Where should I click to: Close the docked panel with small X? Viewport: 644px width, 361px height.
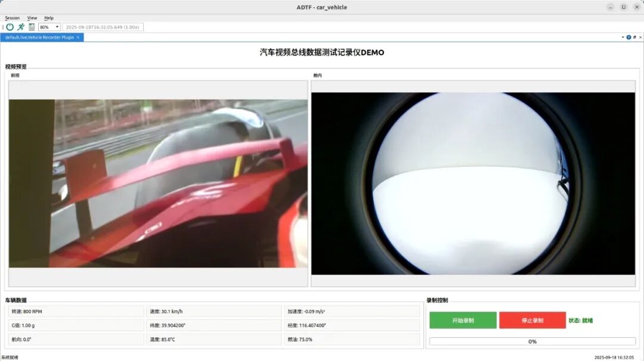[640, 38]
